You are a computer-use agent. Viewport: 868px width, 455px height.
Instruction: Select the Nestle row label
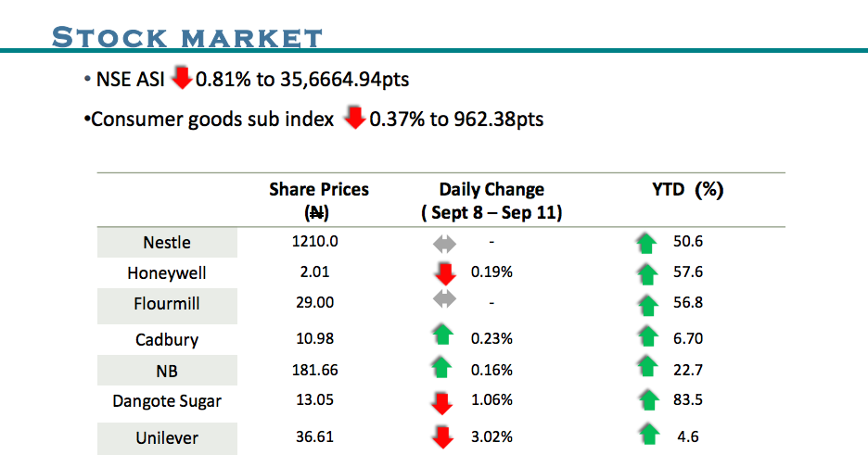167,243
